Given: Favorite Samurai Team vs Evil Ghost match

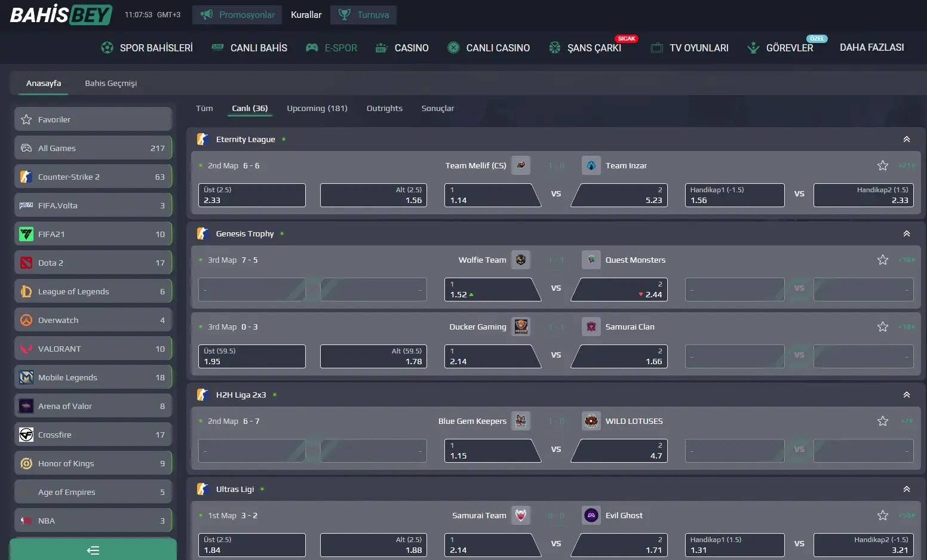Looking at the screenshot, I should point(883,515).
